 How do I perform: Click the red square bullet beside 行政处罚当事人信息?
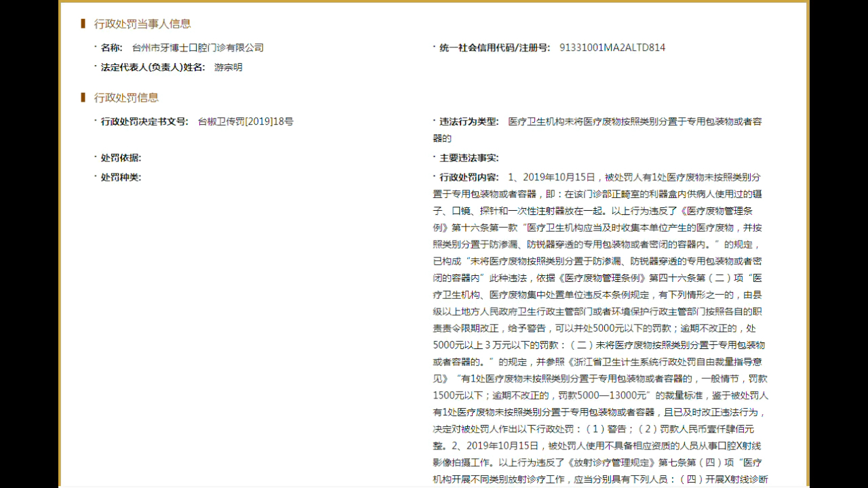(x=81, y=23)
